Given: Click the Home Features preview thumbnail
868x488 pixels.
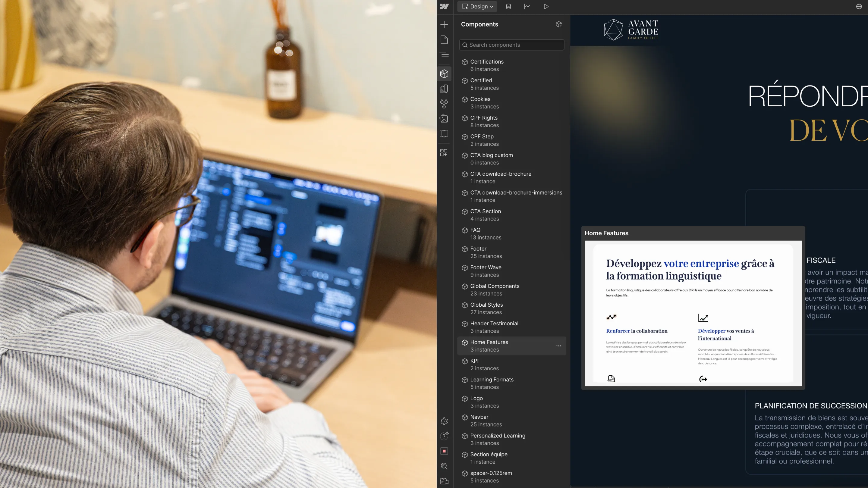Looking at the screenshot, I should (x=693, y=313).
